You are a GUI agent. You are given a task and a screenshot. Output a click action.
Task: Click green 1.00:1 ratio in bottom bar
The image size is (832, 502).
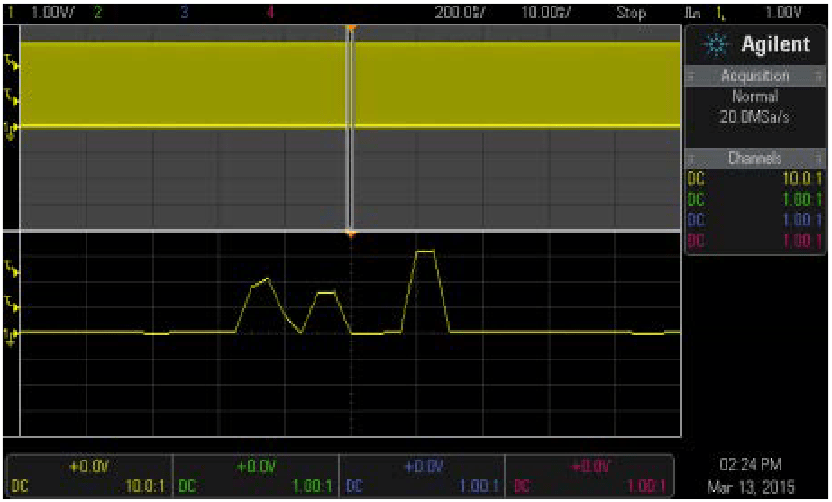click(x=312, y=486)
